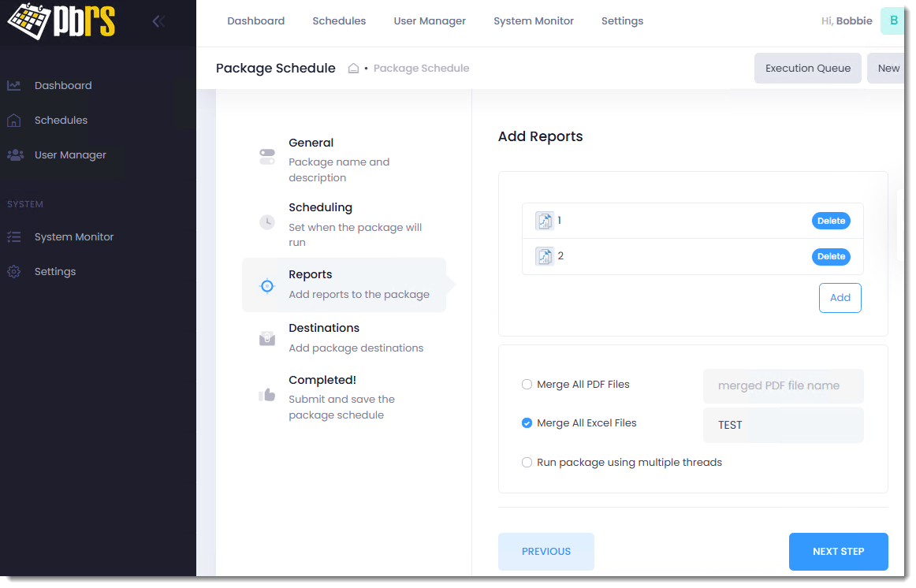
Task: Click the home icon in breadcrumb
Action: click(353, 69)
